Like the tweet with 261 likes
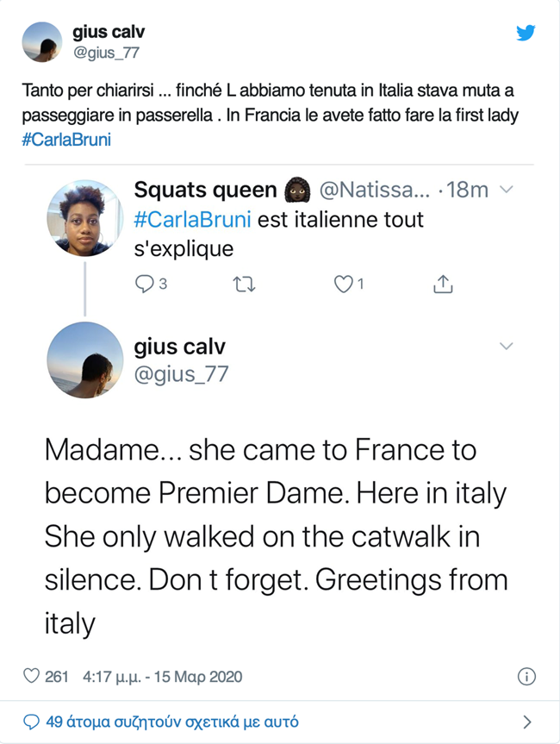The height and width of the screenshot is (744, 560). [x=31, y=677]
